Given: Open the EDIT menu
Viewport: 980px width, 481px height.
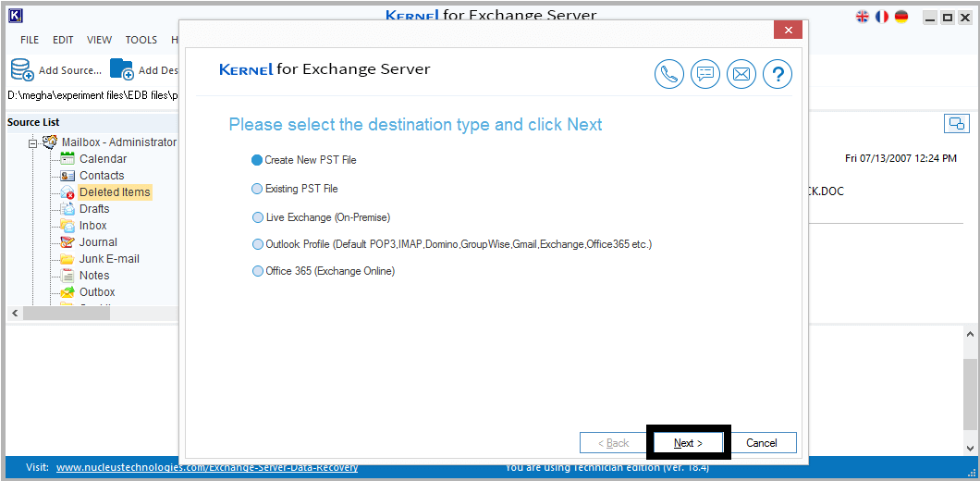Looking at the screenshot, I should [63, 40].
